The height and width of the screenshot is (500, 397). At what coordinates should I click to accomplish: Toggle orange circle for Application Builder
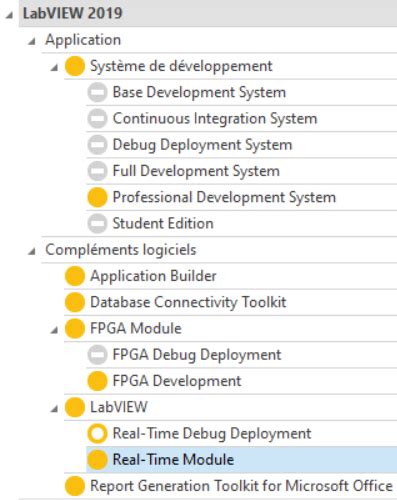tap(75, 276)
